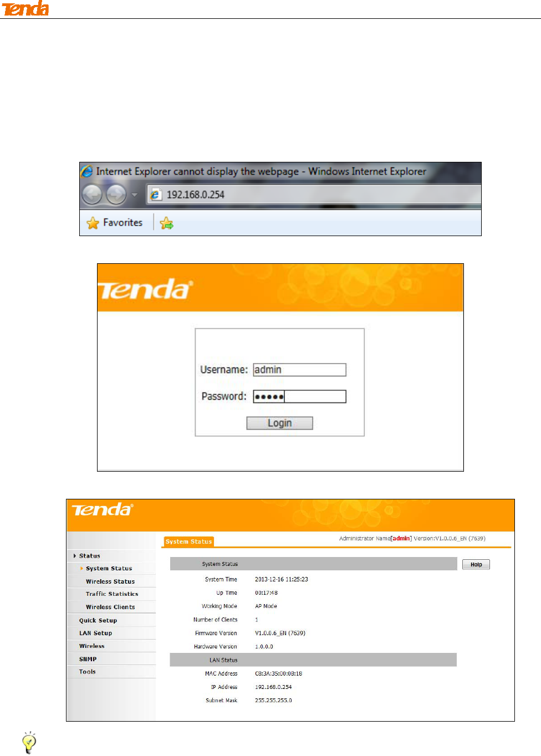Click the address bar showing 192.168.0.254
Image resolution: width=541 pixels, height=756 pixels.
[x=314, y=195]
